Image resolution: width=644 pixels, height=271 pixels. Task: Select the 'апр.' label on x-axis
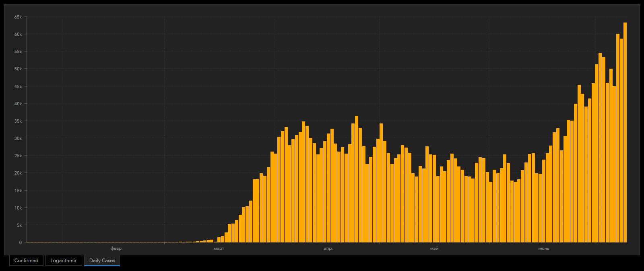pos(328,248)
